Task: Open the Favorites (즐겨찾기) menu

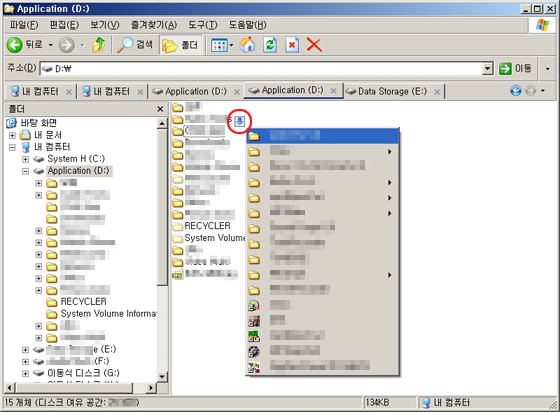Action: pyautogui.click(x=154, y=25)
